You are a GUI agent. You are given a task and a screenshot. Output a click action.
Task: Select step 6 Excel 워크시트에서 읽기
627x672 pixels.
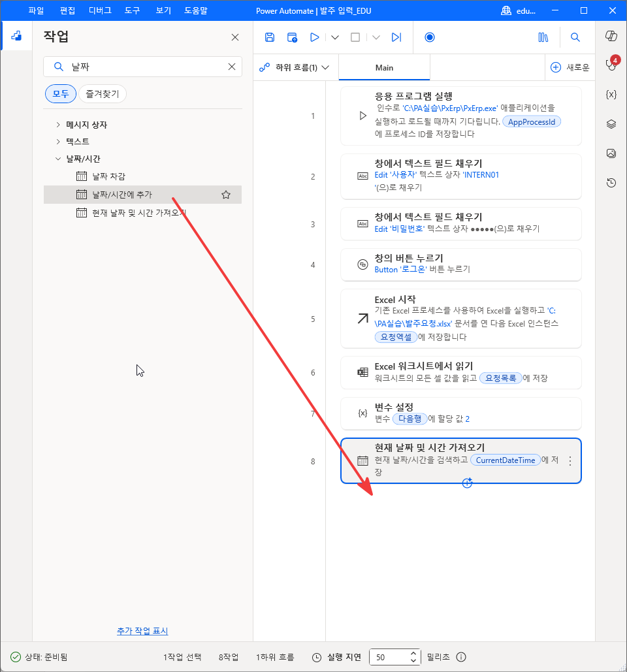(460, 372)
